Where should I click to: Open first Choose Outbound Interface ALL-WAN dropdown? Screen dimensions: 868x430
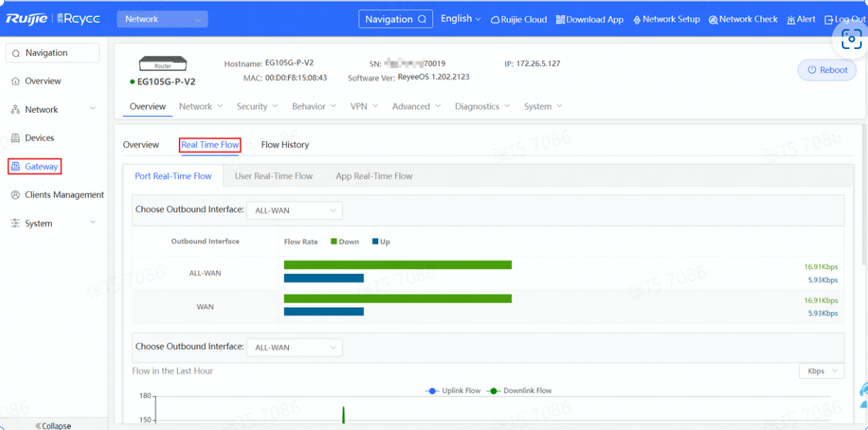(x=294, y=211)
